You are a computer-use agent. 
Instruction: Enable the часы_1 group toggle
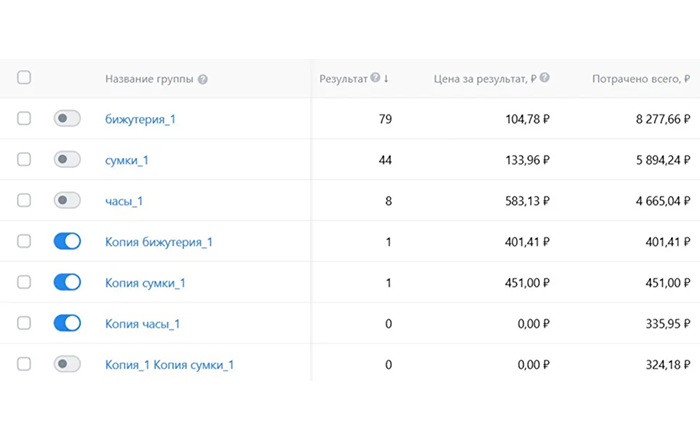point(67,201)
